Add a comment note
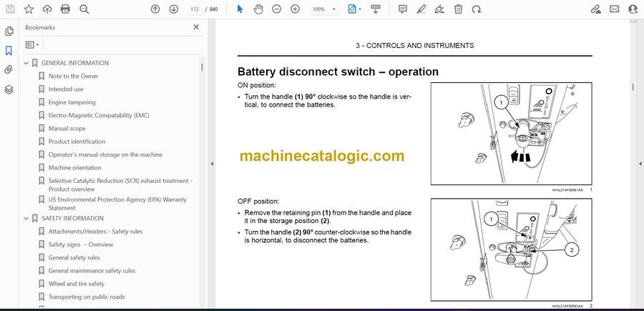 click(x=403, y=9)
